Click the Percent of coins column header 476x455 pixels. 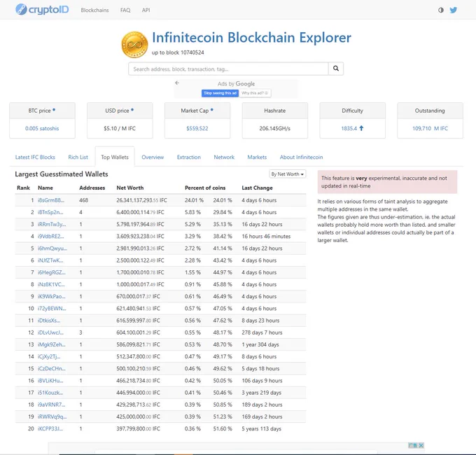(x=205, y=188)
